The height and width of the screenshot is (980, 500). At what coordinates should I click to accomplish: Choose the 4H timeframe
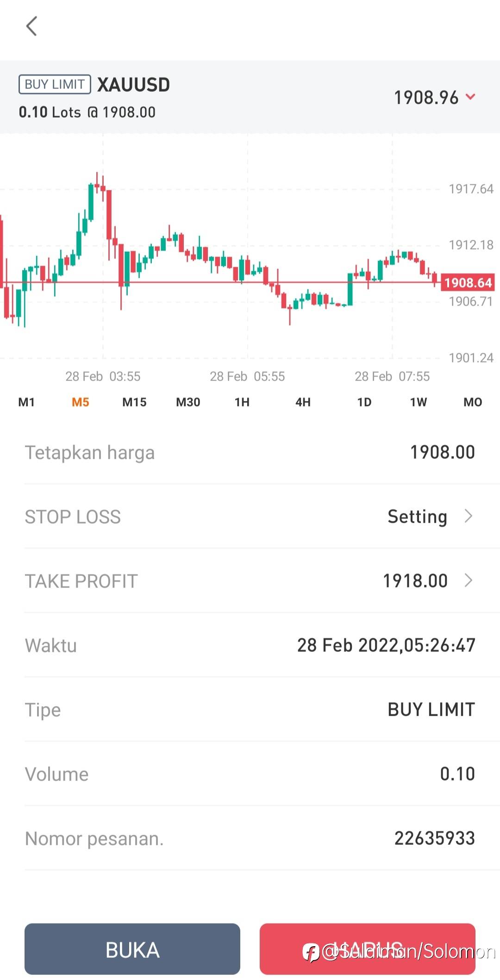coord(303,402)
